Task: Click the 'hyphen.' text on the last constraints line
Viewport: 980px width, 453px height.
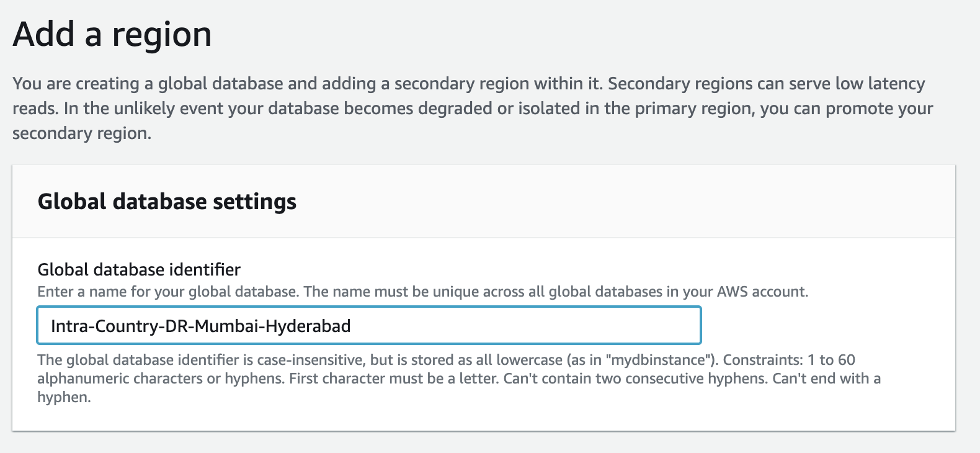Action: (64, 397)
